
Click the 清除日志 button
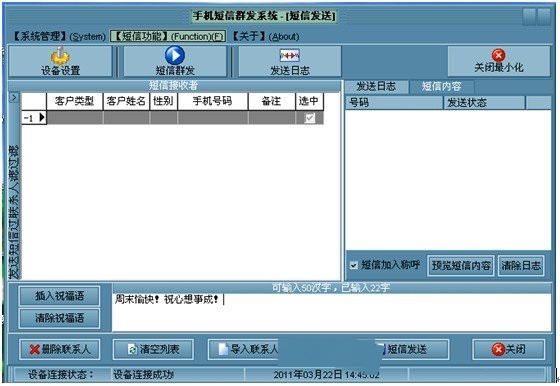521,266
